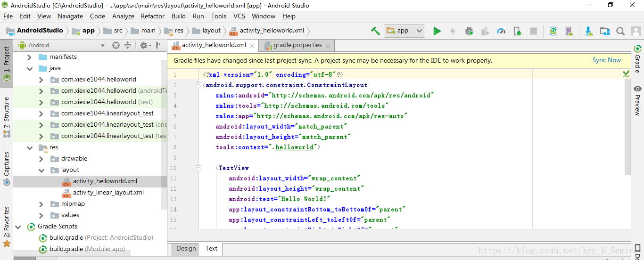Open the VCS menu

(x=239, y=16)
